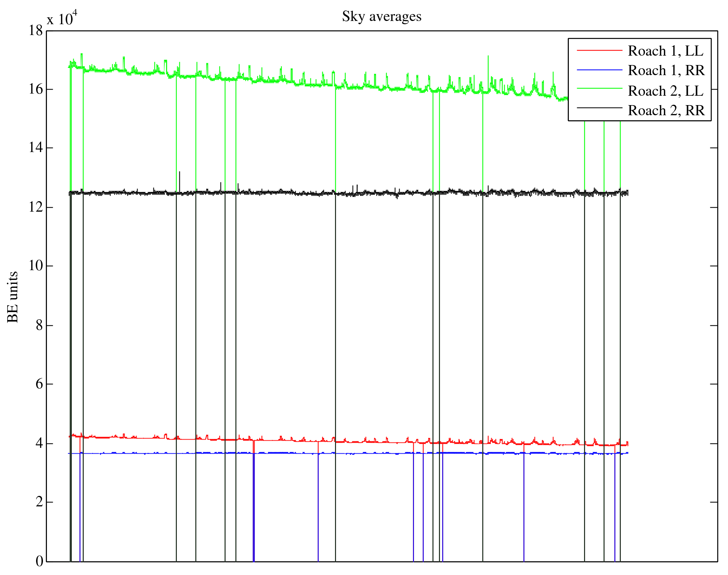The image size is (728, 575).
Task: Click the y-axis tick label 8
Action: point(39,325)
